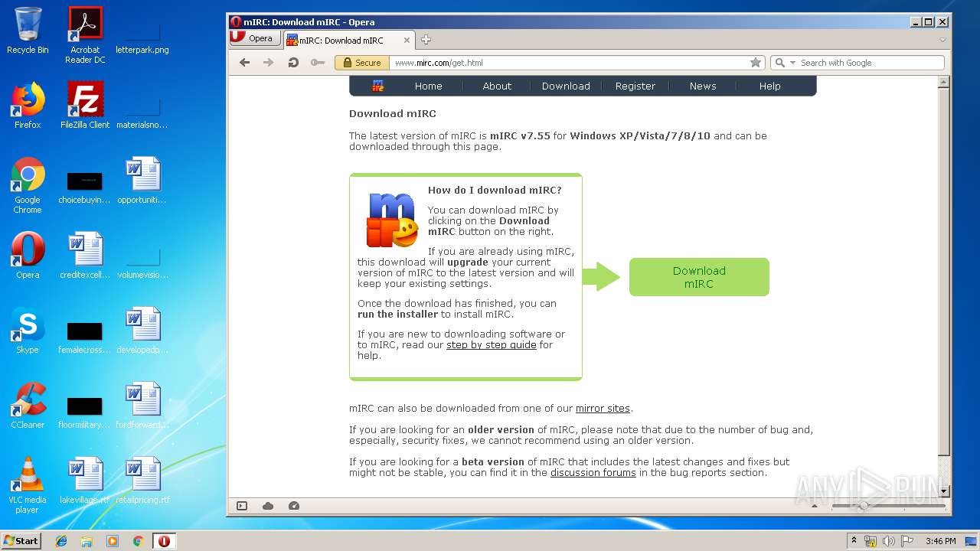This screenshot has height=551, width=980.
Task: Toggle Opera Turbo gauge icon
Action: (x=293, y=506)
